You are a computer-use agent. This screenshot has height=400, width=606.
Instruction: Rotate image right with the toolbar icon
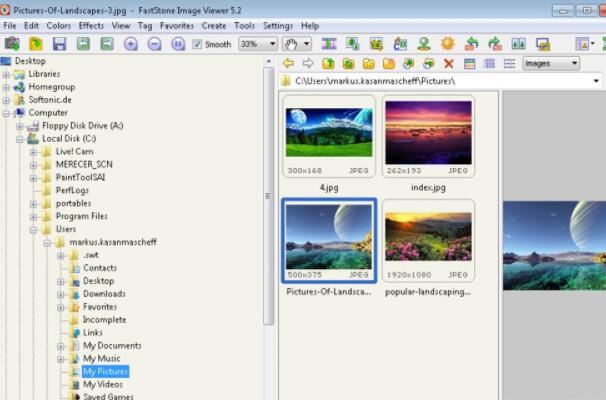point(494,44)
